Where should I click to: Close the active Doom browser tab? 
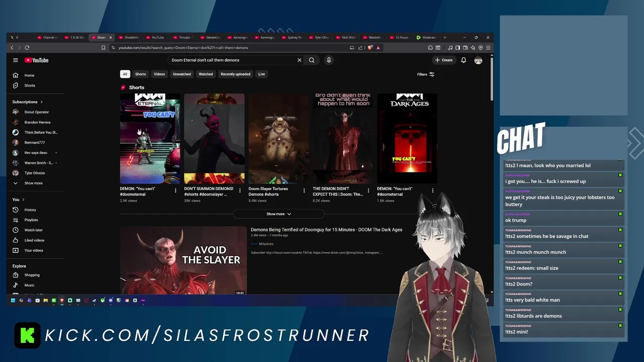pos(111,37)
